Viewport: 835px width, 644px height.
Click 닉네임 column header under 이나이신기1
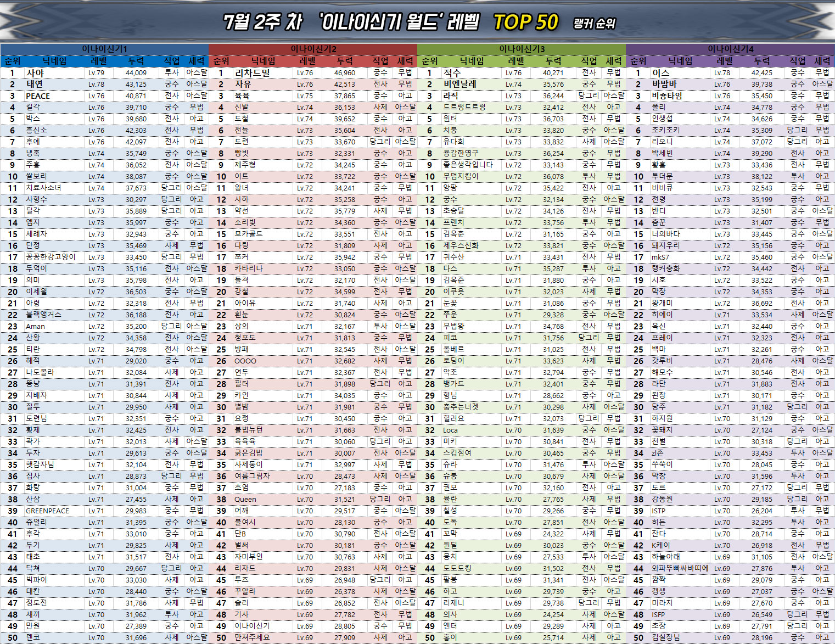54,61
